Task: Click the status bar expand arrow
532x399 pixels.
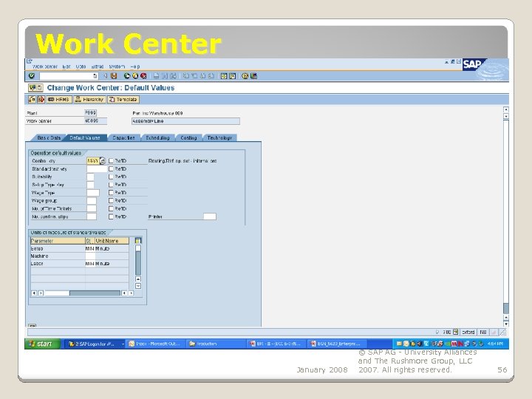Action: tap(437, 332)
